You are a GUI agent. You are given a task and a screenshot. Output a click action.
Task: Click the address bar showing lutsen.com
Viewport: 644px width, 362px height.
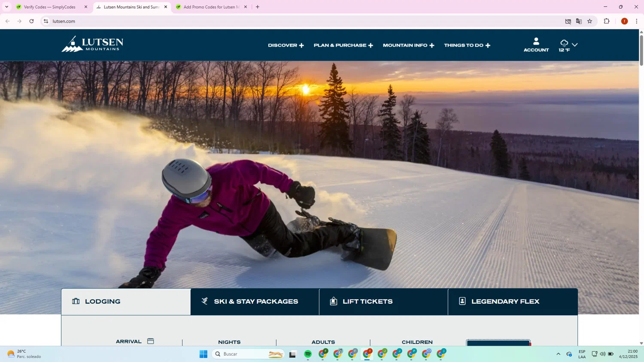click(301, 21)
